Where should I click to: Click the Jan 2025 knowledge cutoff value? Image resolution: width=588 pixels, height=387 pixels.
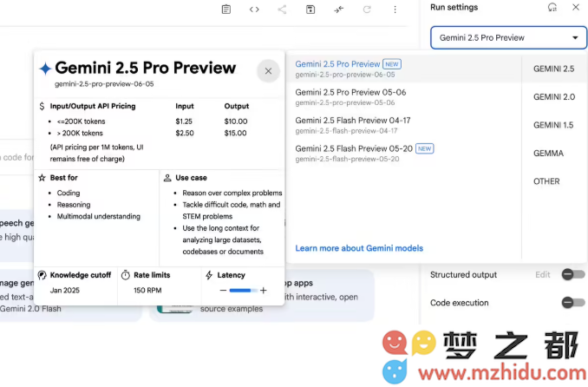pyautogui.click(x=65, y=290)
